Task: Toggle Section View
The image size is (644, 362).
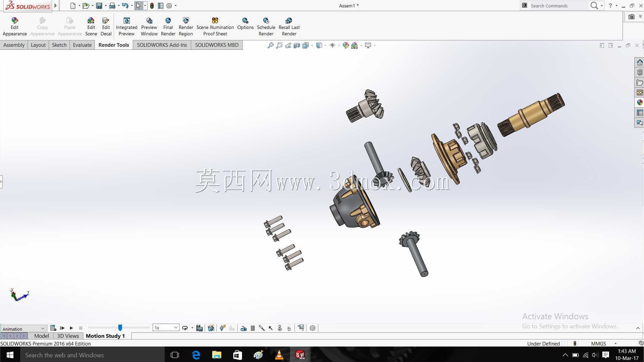Action: pos(297,45)
